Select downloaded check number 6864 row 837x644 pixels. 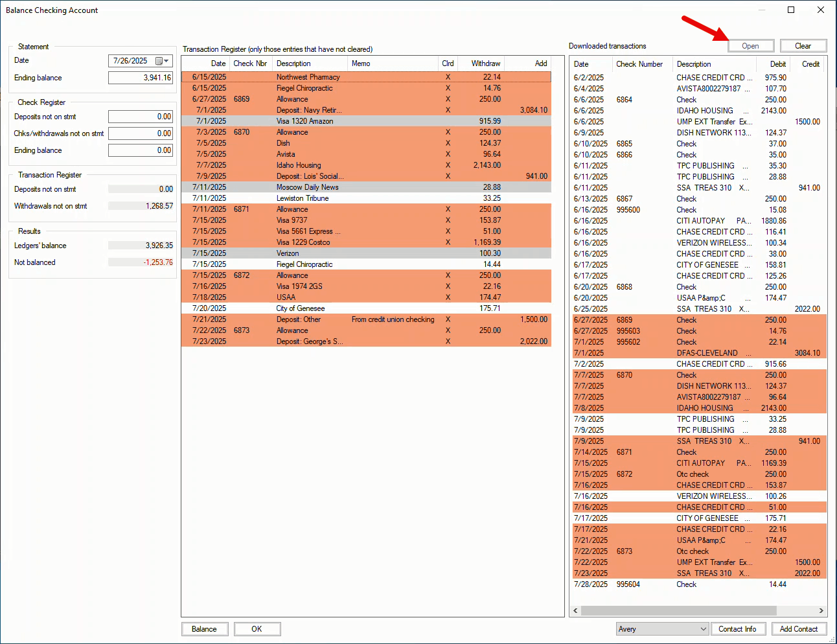(698, 100)
